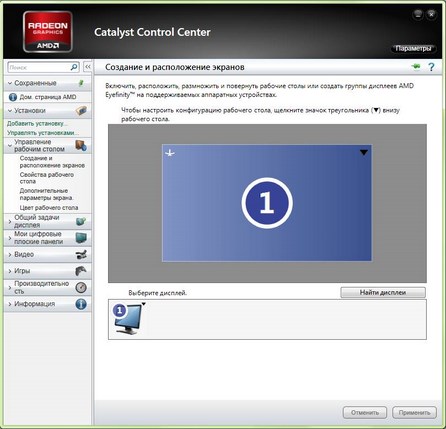Open dropdown arrow beside monitor 1 thumbnail

click(144, 304)
